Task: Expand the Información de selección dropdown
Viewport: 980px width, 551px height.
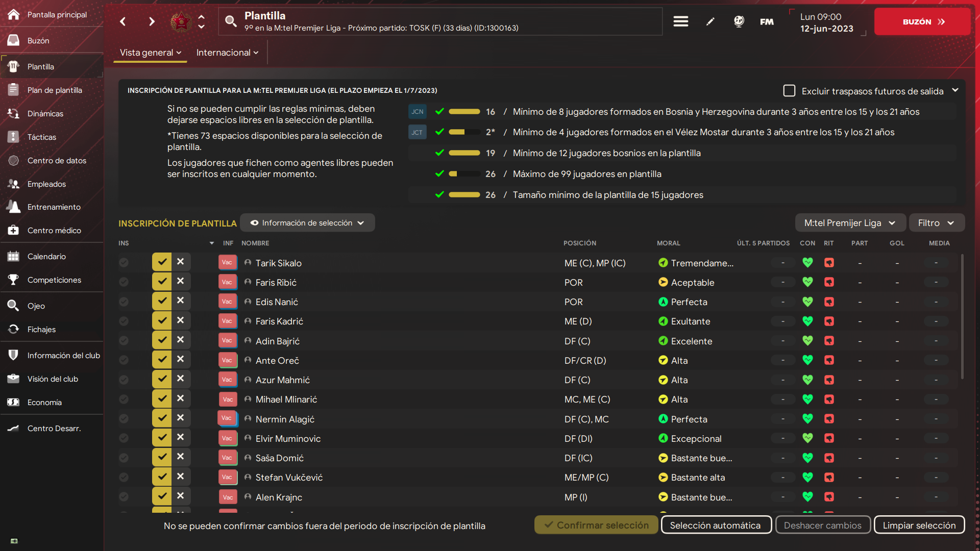Action: click(x=307, y=223)
